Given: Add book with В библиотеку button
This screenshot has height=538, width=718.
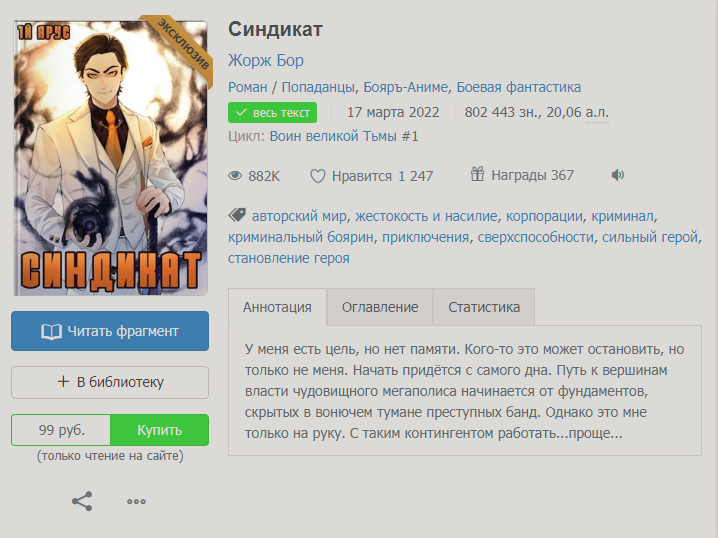Looking at the screenshot, I should [110, 382].
